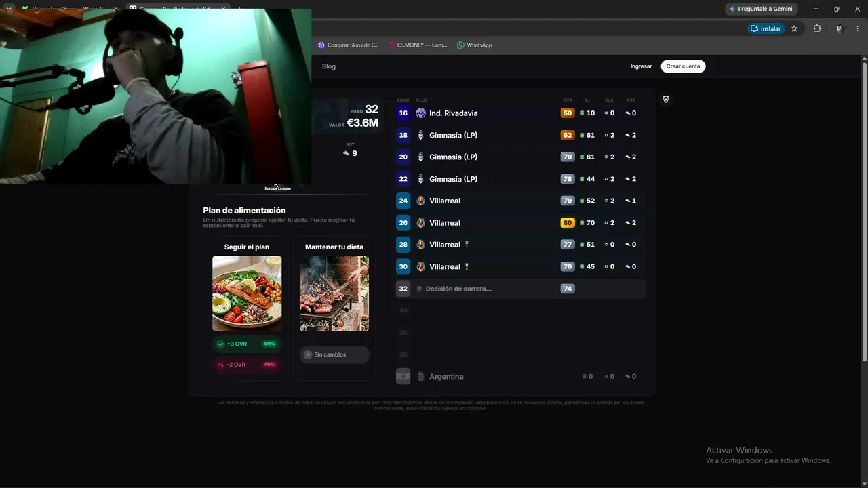Click the €3.6M player value
The width and height of the screenshot is (868, 488).
point(362,123)
